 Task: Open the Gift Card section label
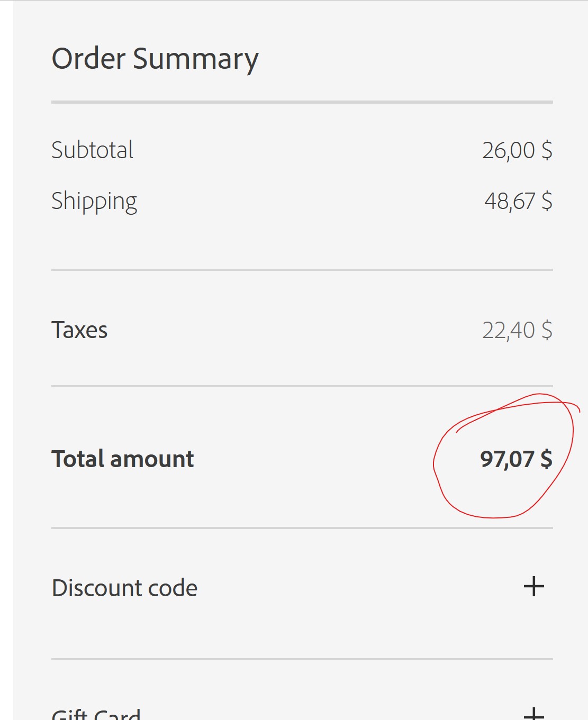point(96,714)
